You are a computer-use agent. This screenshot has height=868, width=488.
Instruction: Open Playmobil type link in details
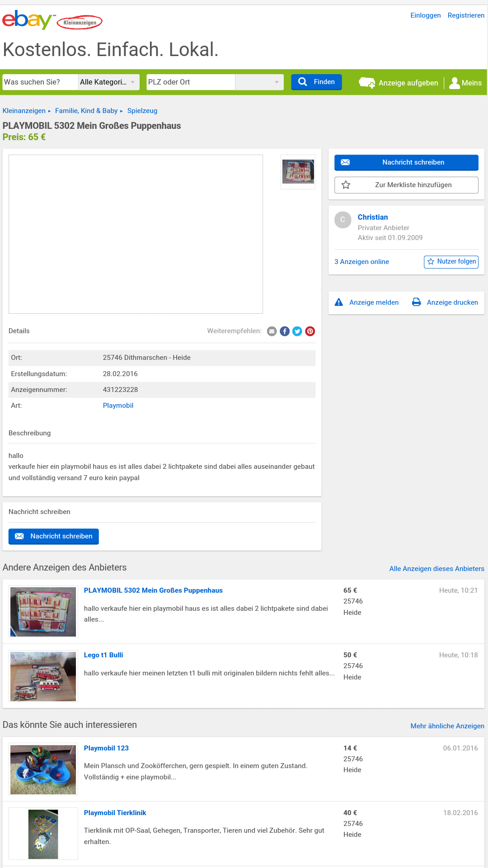pos(118,406)
